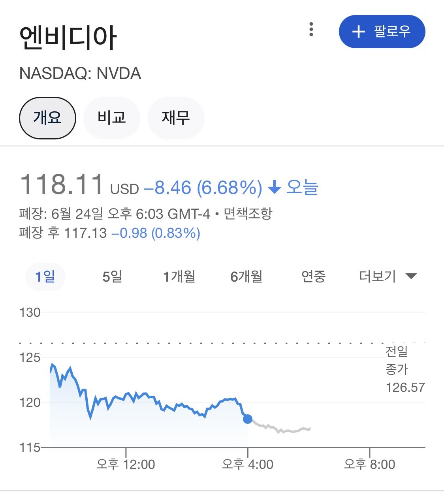Open the 면책조항 disclaimer link
The height and width of the screenshot is (504, 444).
tap(248, 214)
